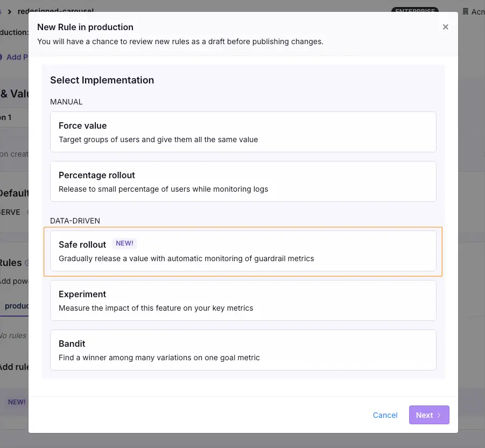The image size is (485, 448).
Task: Select the Safe rollout implementation
Action: [243, 251]
